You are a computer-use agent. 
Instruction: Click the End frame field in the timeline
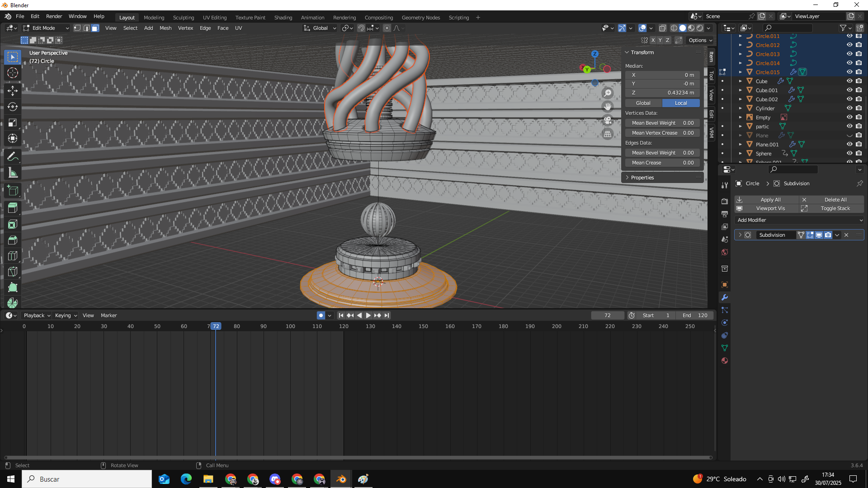pos(695,315)
